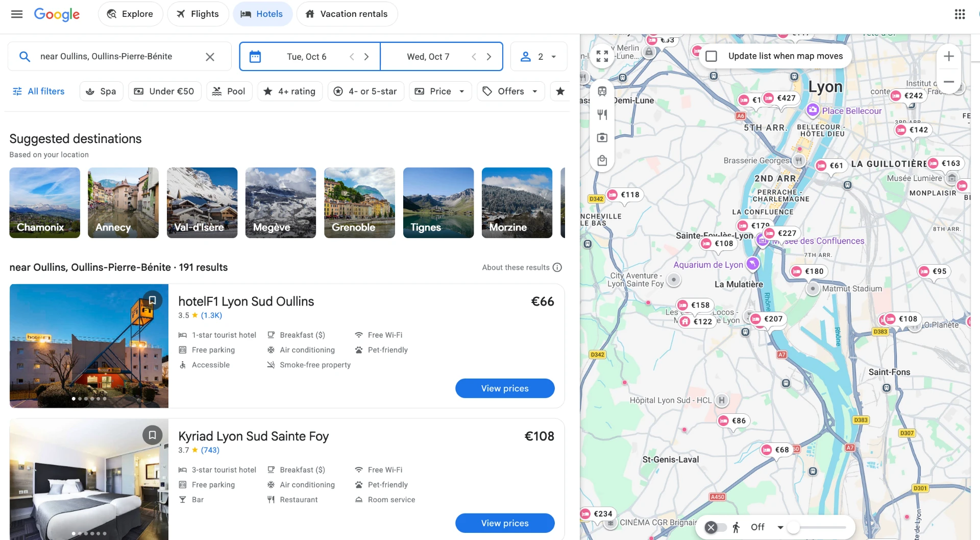Show shopping bag layer on map
The height and width of the screenshot is (540, 980).
click(x=602, y=160)
